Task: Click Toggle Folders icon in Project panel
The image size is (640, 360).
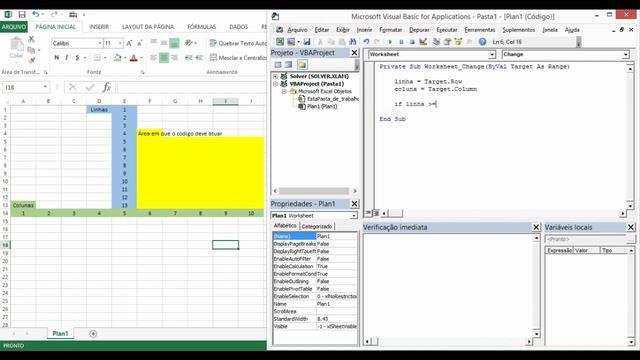Action: pos(302,64)
